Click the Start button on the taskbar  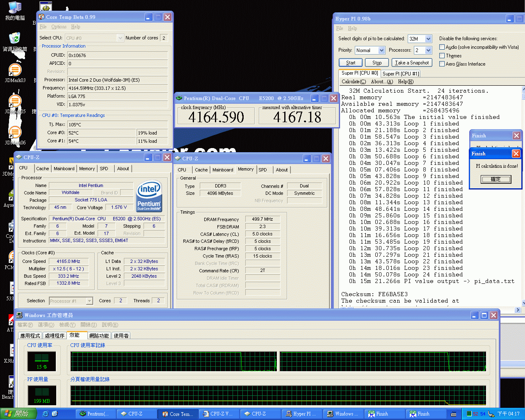coord(18,413)
